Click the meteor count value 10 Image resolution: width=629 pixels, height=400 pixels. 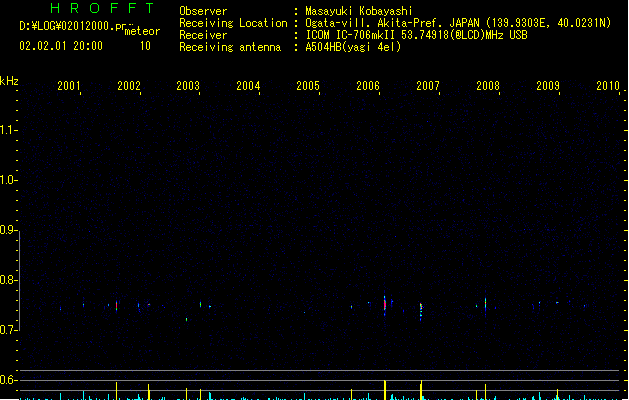145,46
